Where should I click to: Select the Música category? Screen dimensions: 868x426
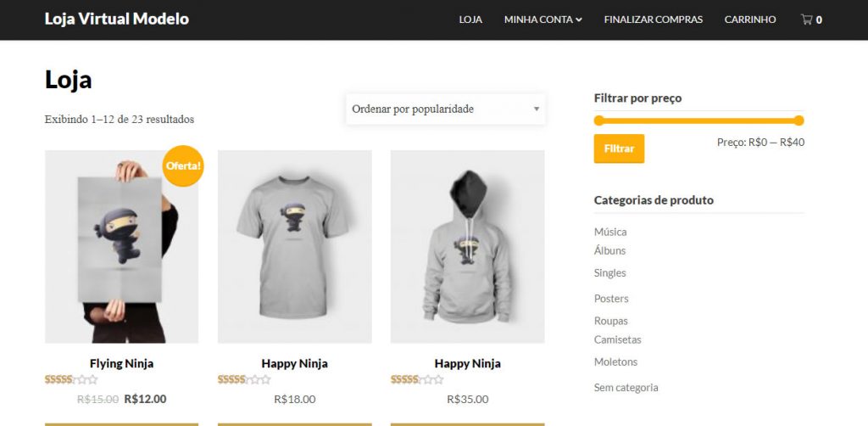(610, 232)
